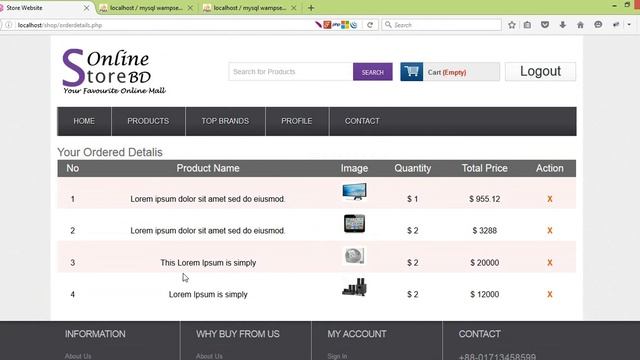This screenshot has height=360, width=640.
Task: Click the MY ACCOUNT footer heading
Action: 357,334
